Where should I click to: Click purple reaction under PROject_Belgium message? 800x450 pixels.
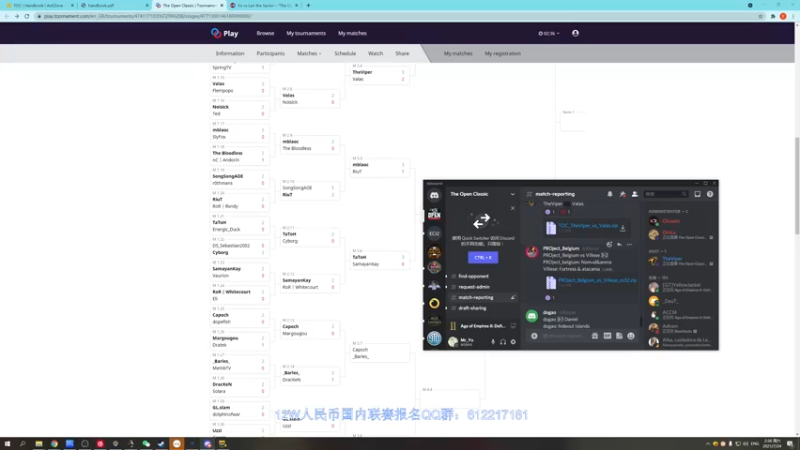(x=549, y=297)
